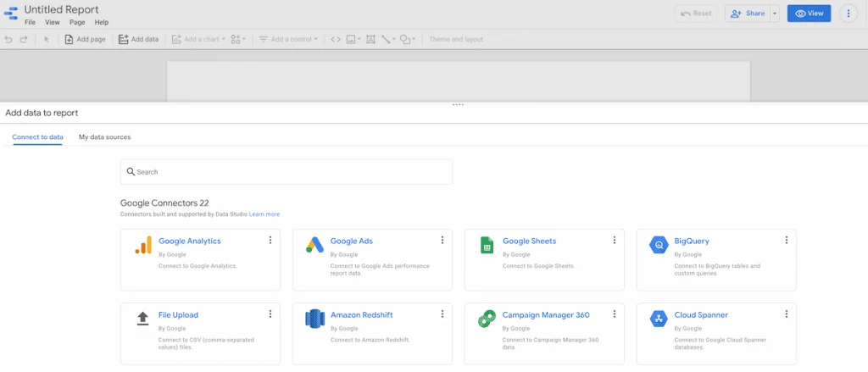Switch to the Connect to data tab
Image resolution: width=868 pixels, height=372 pixels.
coord(37,136)
